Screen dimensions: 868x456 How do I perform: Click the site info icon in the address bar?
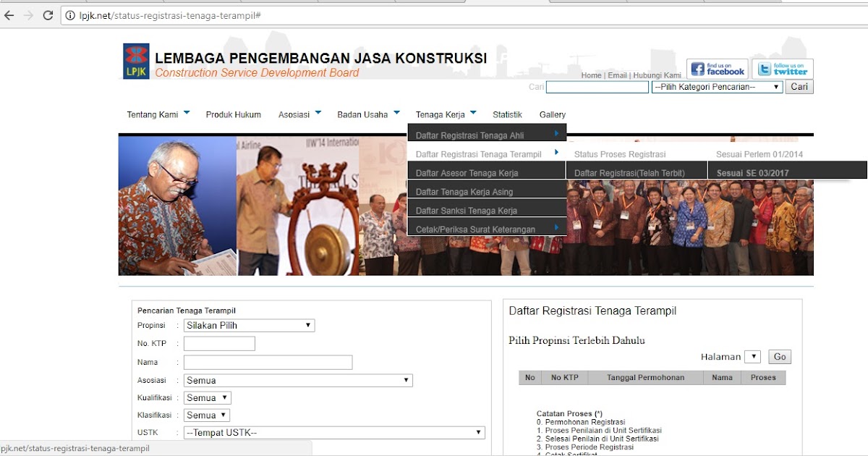[71, 15]
